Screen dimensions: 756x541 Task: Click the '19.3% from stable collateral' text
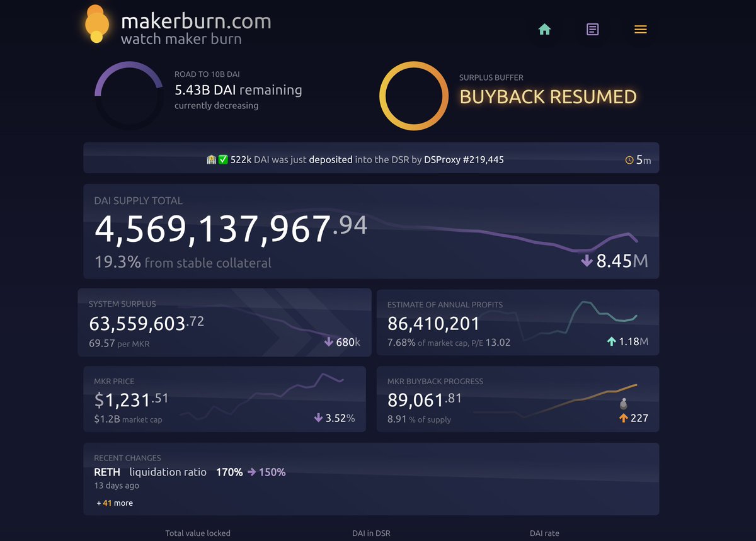pyautogui.click(x=183, y=262)
